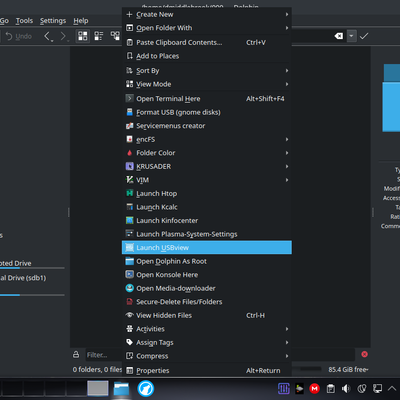Open the Create New submenu
The height and width of the screenshot is (400, 400).
tap(207, 14)
